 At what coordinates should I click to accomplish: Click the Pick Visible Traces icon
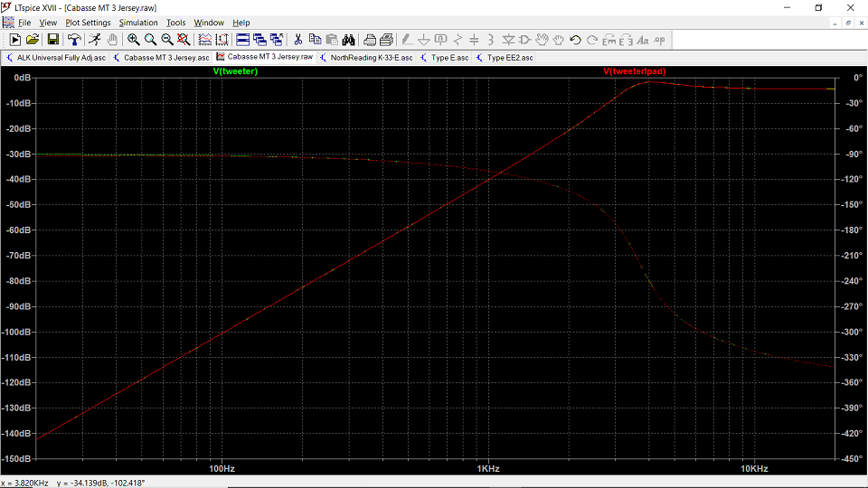coord(205,40)
